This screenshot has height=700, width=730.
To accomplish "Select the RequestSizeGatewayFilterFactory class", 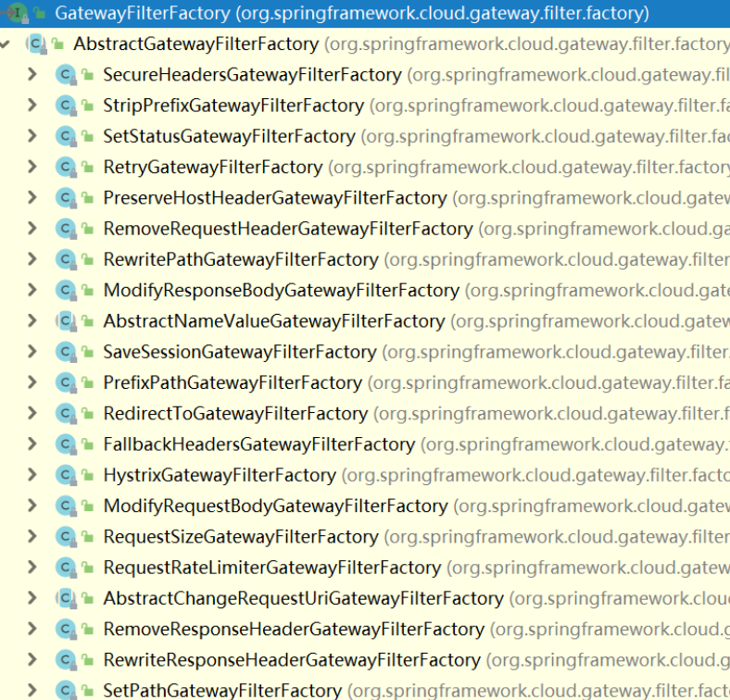I will [241, 537].
